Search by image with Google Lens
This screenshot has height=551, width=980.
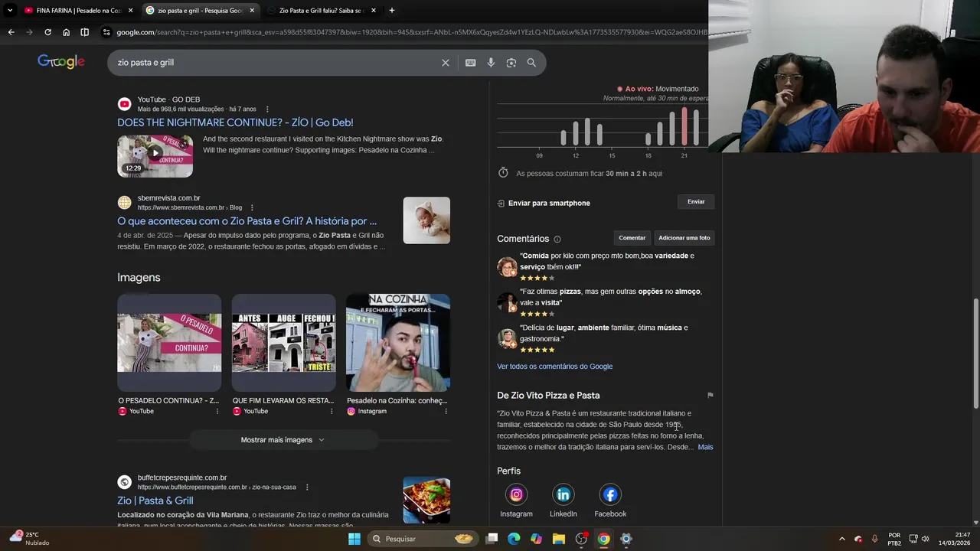[511, 63]
